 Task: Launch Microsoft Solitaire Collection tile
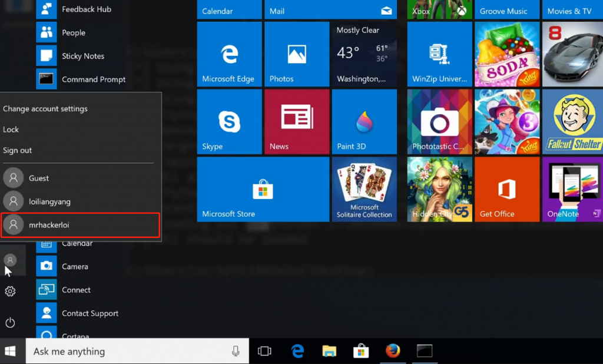(x=364, y=189)
